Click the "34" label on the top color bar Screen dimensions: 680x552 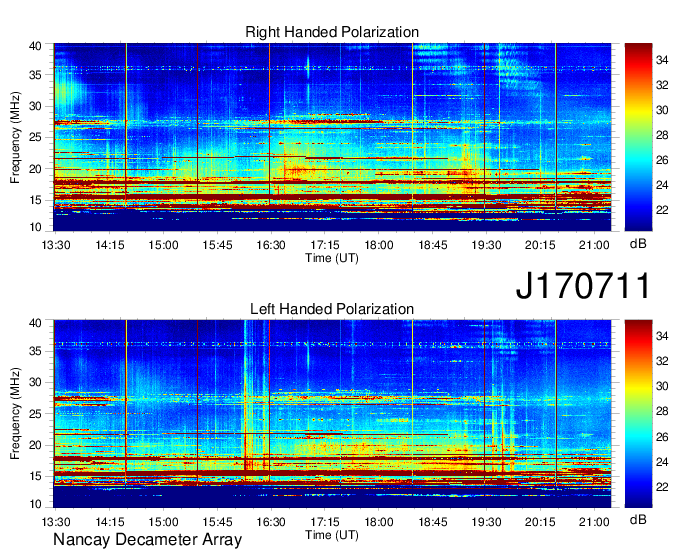pyautogui.click(x=662, y=60)
